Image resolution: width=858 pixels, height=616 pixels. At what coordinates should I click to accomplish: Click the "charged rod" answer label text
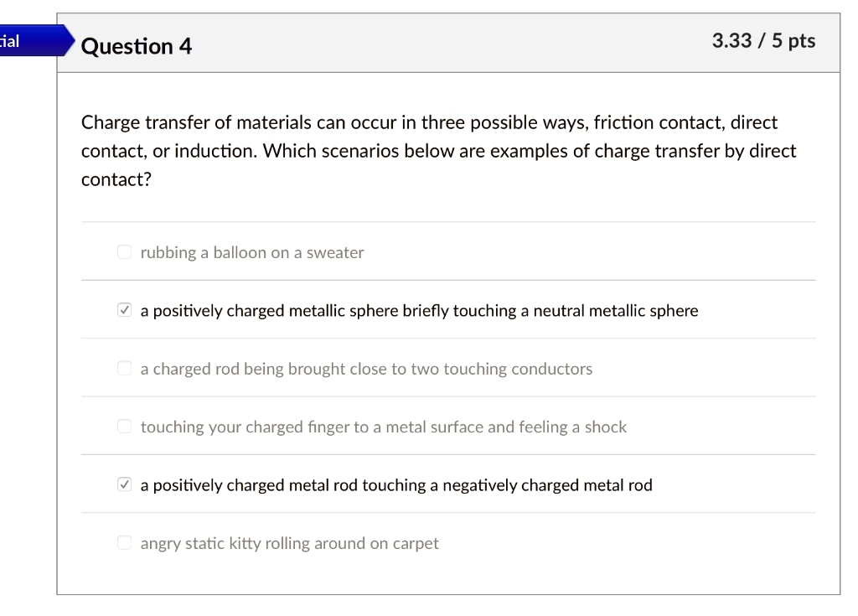tap(367, 368)
